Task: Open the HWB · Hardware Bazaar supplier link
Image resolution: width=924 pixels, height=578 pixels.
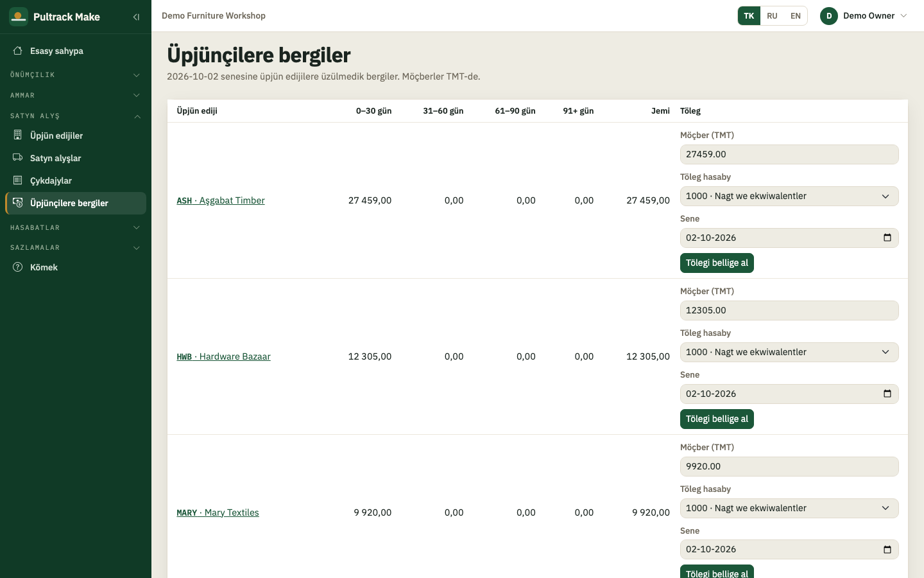Action: coord(223,356)
